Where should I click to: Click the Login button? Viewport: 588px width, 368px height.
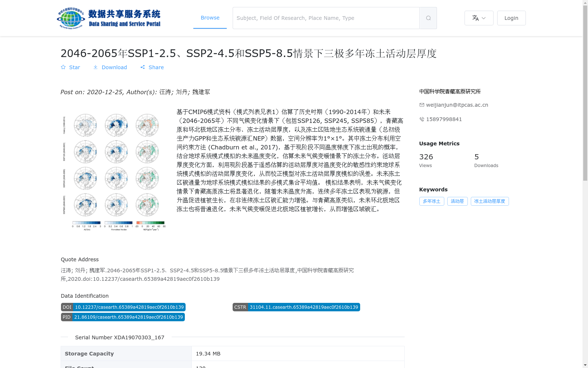511,18
